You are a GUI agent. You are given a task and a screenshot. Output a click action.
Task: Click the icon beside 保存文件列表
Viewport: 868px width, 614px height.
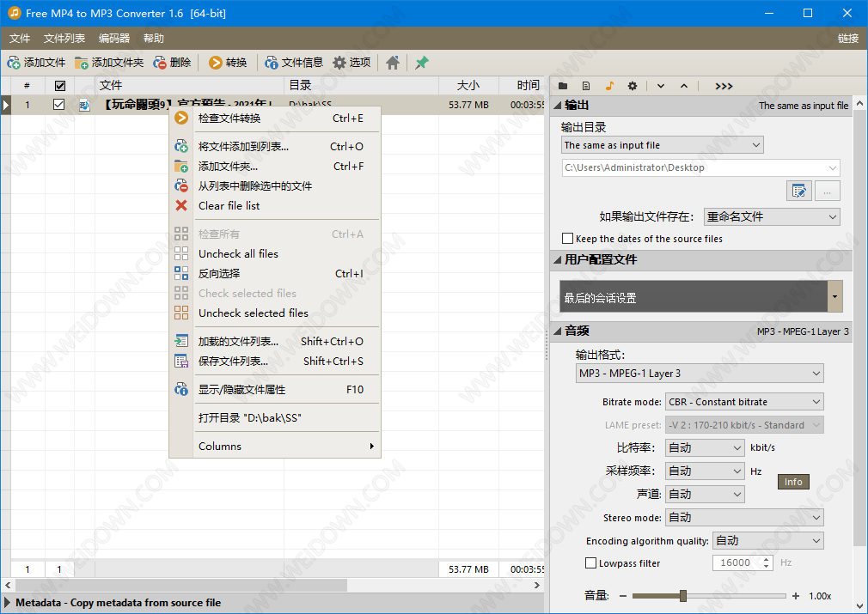coord(181,362)
